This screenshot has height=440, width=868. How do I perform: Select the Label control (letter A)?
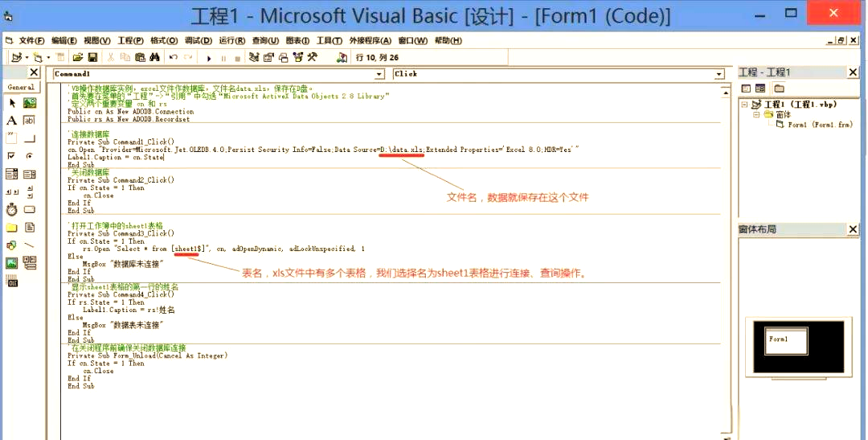click(11, 121)
